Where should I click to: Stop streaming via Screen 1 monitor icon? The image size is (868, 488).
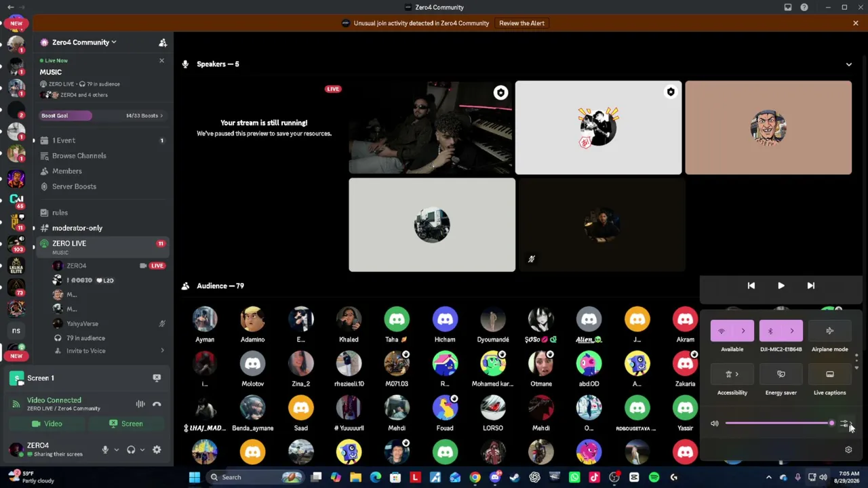pyautogui.click(x=157, y=378)
